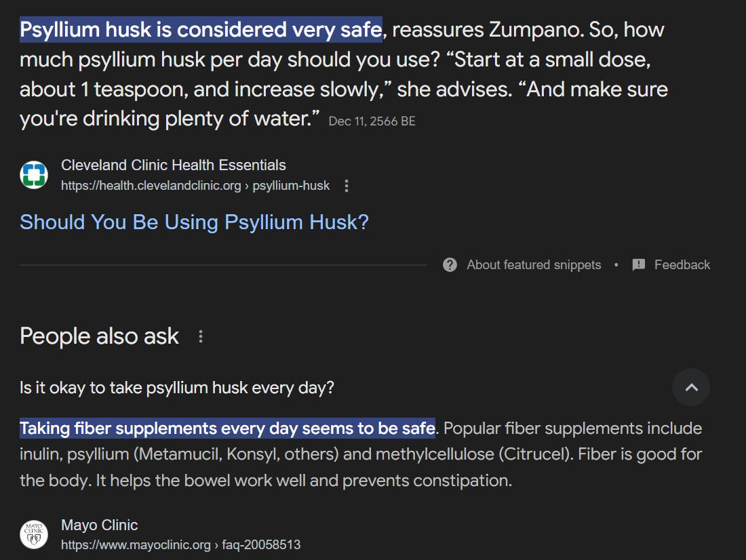Screen dimensions: 746x560
Task: Click the About featured snippets question icon
Action: pyautogui.click(x=450, y=264)
